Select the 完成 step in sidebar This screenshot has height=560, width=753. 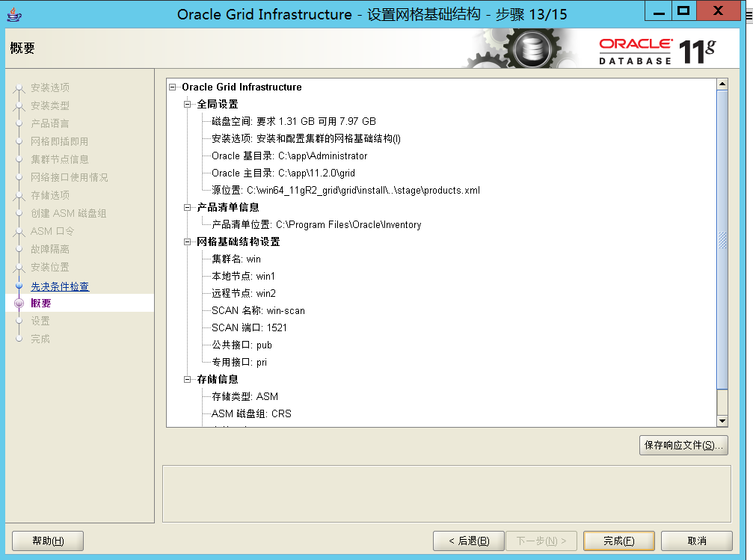tap(40, 339)
